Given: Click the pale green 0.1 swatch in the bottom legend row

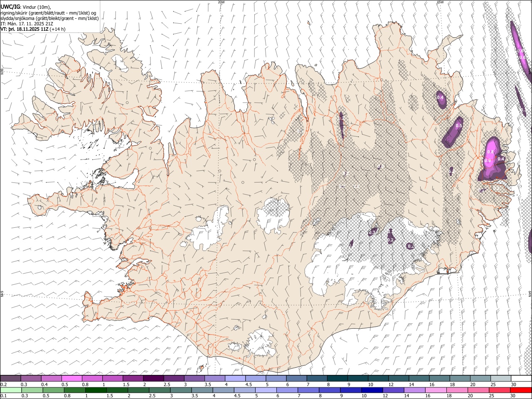Looking at the screenshot, I should click(11, 390).
